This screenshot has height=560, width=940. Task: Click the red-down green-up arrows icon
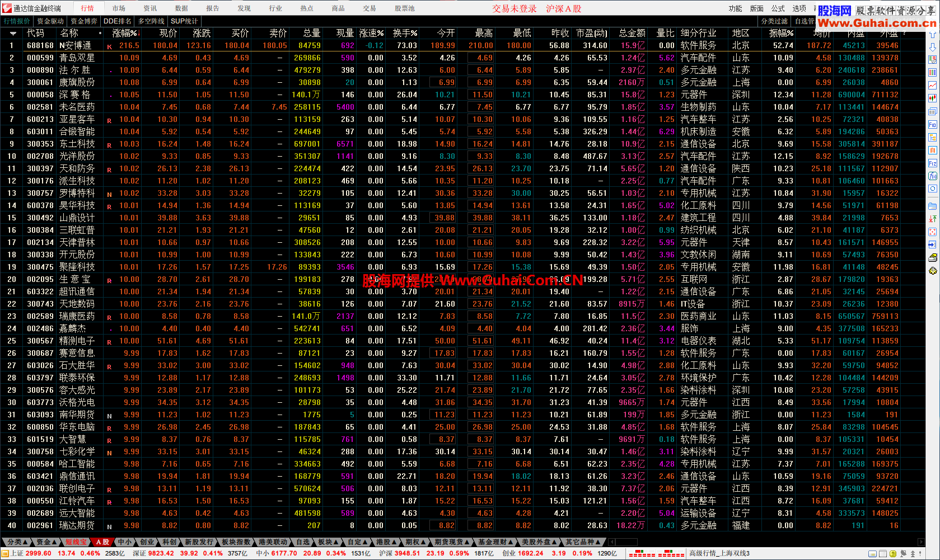click(932, 219)
